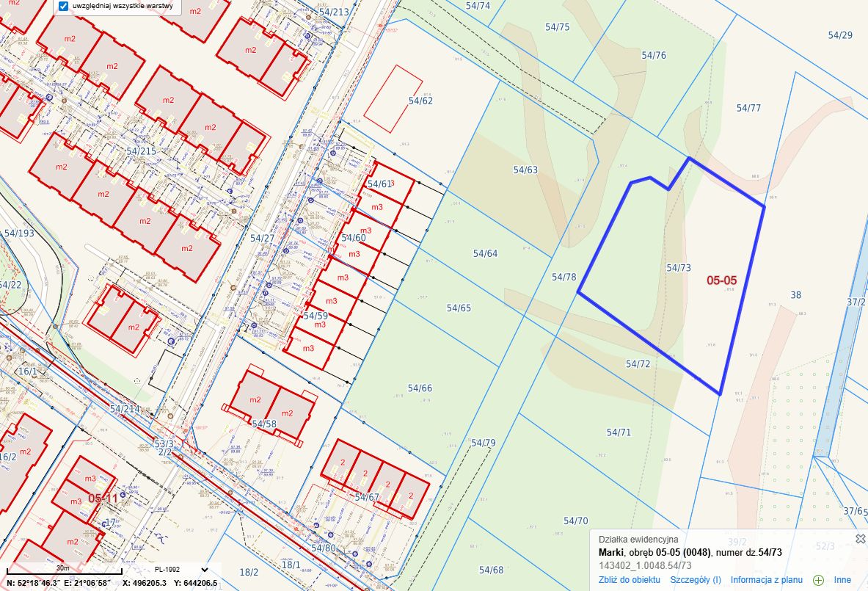Viewport: 868px width, 591px height.
Task: Click parcel label 16/1
Action: point(28,371)
